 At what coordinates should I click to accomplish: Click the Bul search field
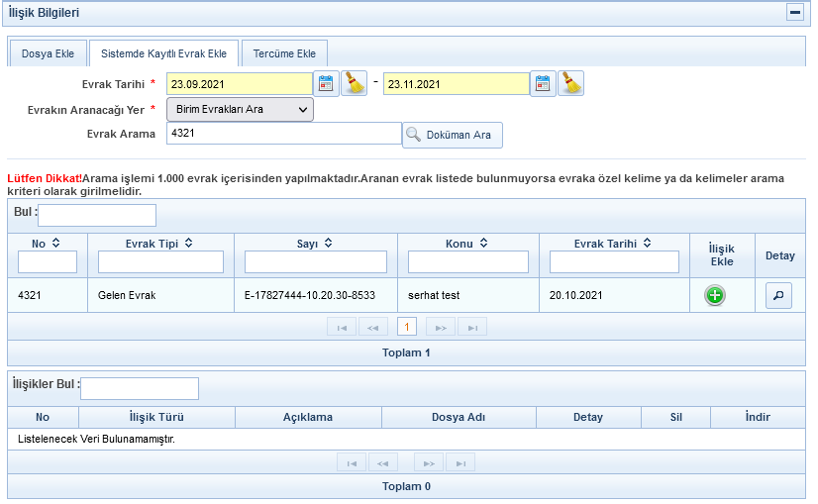(97, 215)
